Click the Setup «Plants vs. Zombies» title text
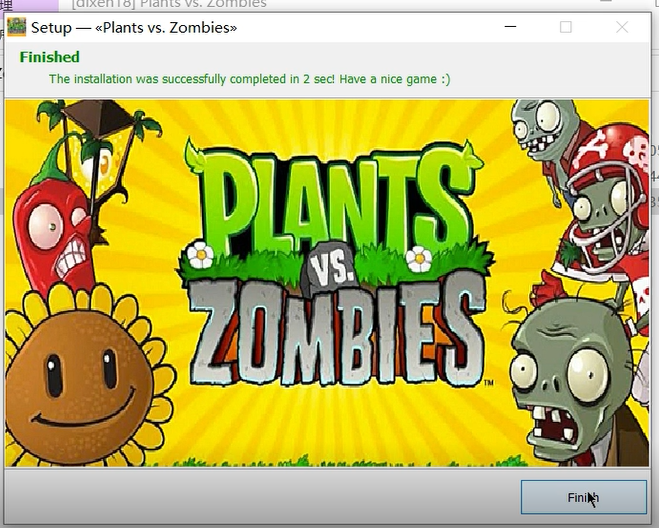This screenshot has height=528, width=659. coord(134,28)
